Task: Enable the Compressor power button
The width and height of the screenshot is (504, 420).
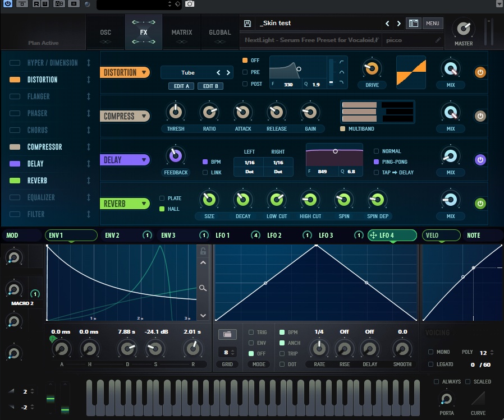Action: tap(480, 116)
